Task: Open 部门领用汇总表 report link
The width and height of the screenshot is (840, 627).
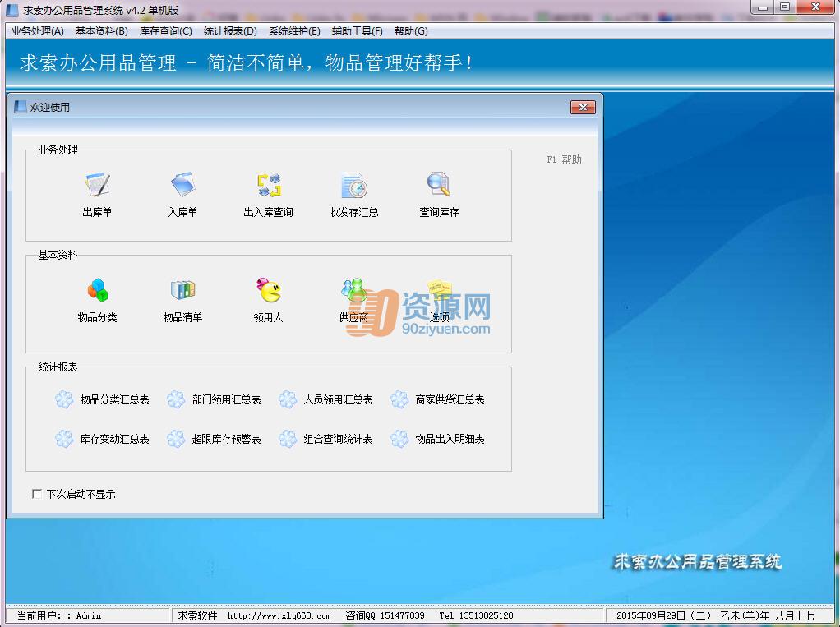Action: (x=226, y=399)
